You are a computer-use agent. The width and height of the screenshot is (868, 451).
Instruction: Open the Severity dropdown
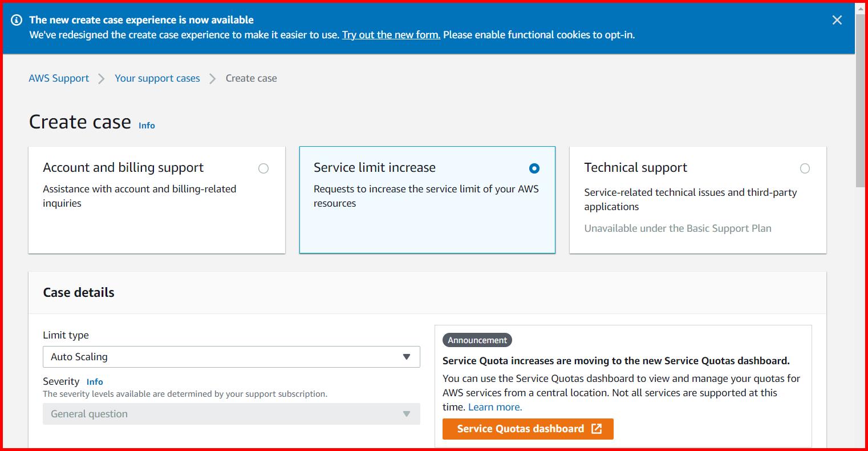point(231,414)
